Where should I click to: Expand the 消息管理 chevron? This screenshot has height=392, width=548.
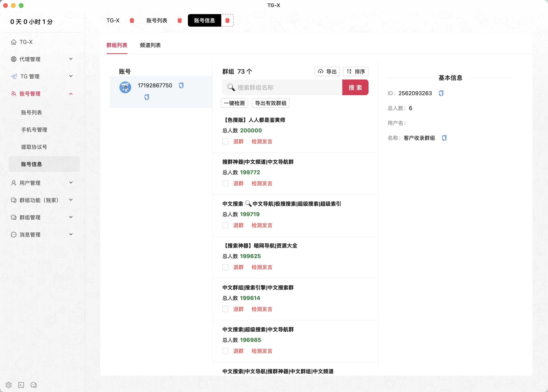[71, 234]
